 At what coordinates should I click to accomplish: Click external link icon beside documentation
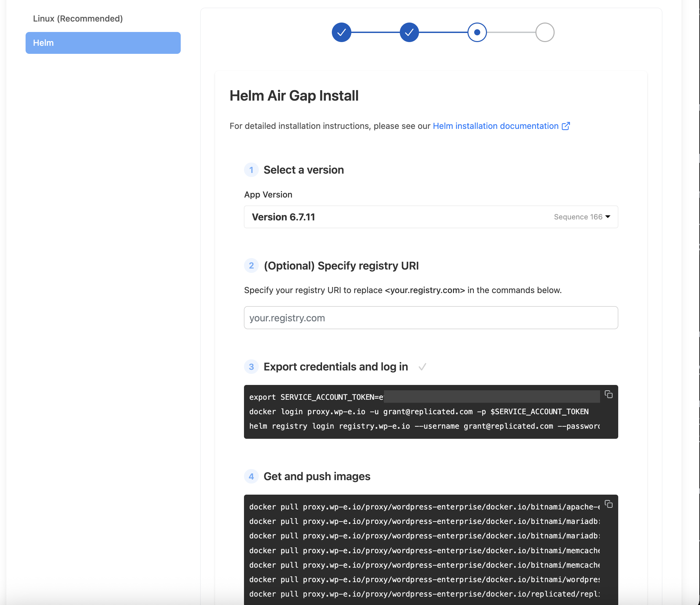(x=566, y=126)
